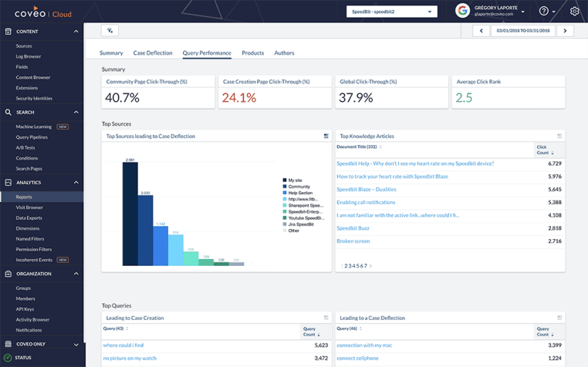This screenshot has width=588, height=367.
Task: Collapse the Analytics sidebar section
Action: (76, 183)
